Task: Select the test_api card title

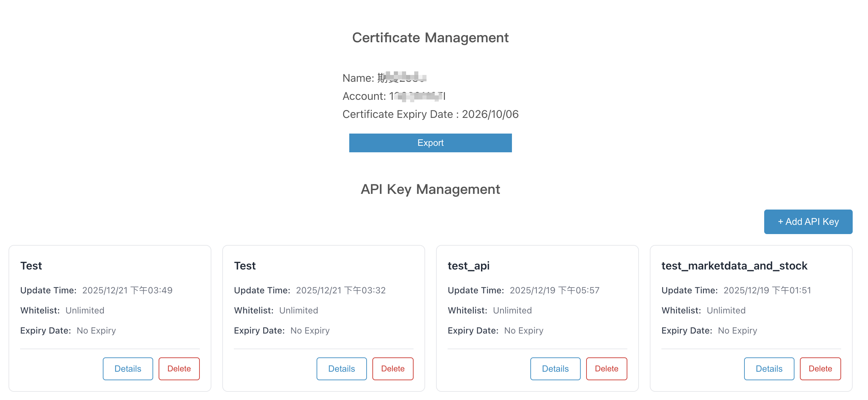Action: [468, 266]
